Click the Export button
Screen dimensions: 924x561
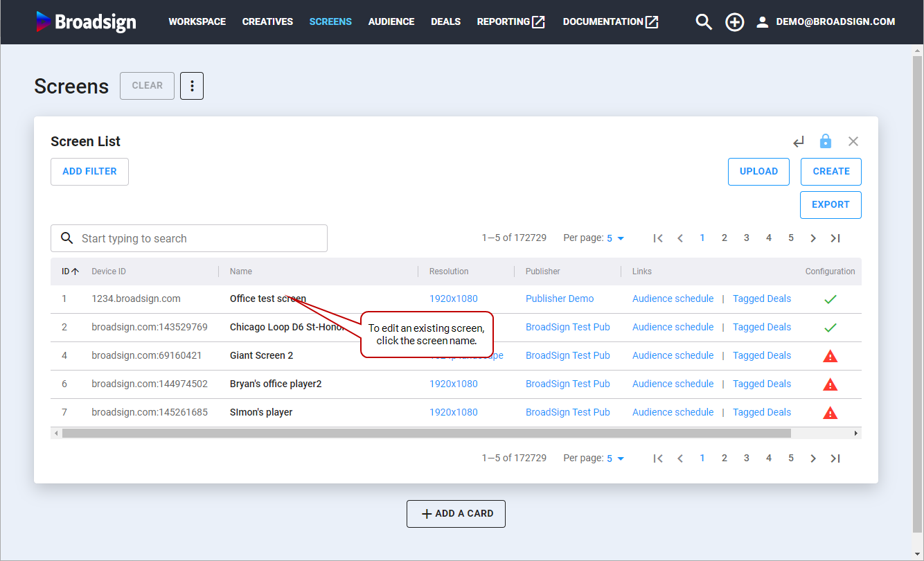831,205
